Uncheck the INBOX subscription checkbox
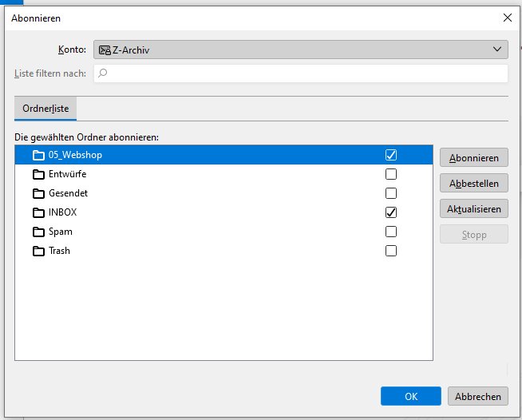The height and width of the screenshot is (420, 522). 391,212
